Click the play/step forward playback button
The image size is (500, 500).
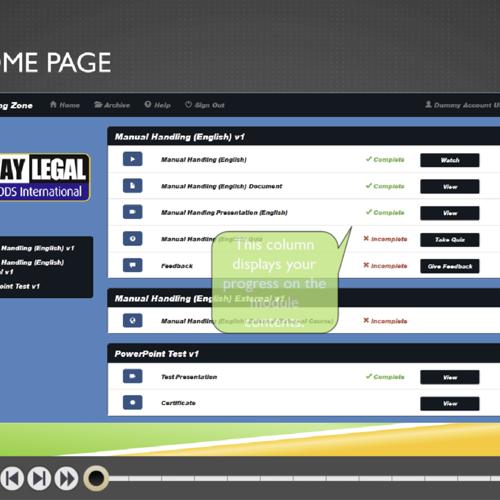click(x=39, y=479)
